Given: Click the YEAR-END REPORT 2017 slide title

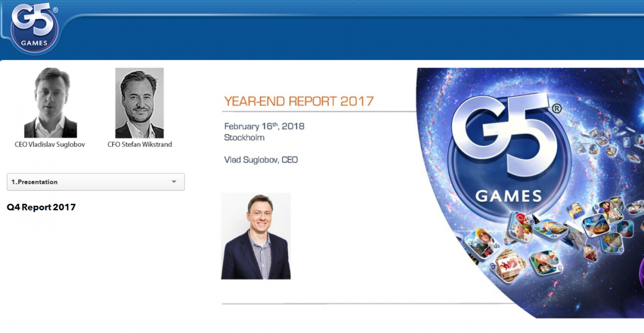Looking at the screenshot, I should click(299, 101).
